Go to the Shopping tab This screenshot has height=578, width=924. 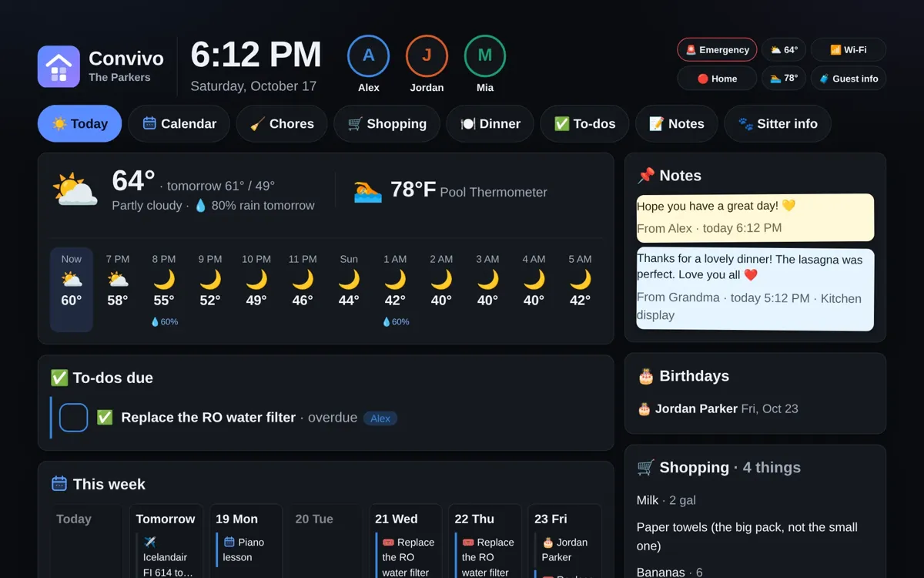click(387, 123)
